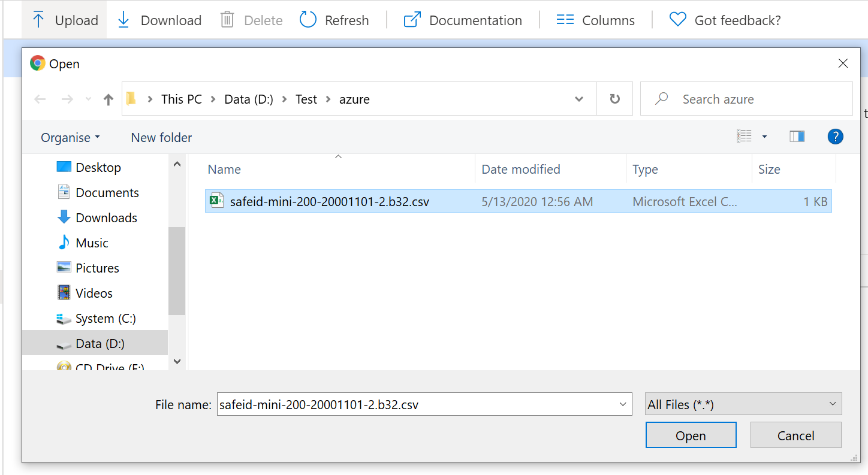868x475 pixels.
Task: Expand the view options dropdown arrow
Action: click(764, 137)
